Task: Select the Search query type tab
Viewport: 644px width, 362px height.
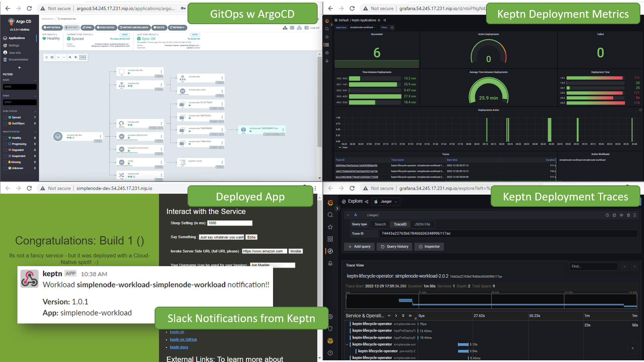Action: (x=380, y=224)
